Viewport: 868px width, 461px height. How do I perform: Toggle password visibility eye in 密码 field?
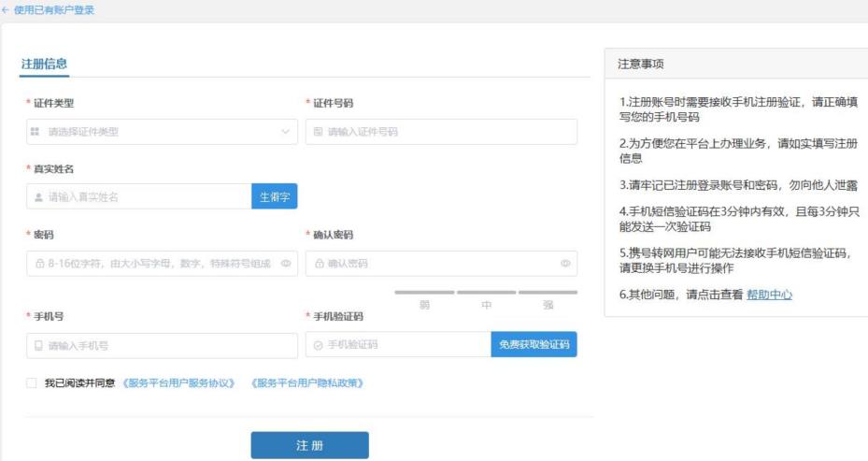click(x=286, y=264)
